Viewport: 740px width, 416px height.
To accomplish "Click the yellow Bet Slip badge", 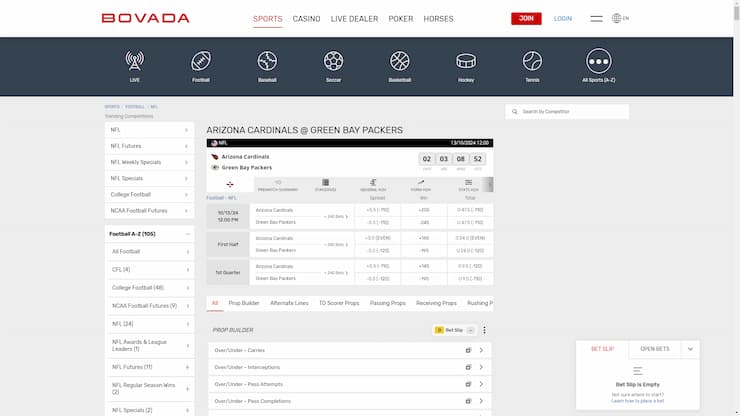I will pos(439,330).
